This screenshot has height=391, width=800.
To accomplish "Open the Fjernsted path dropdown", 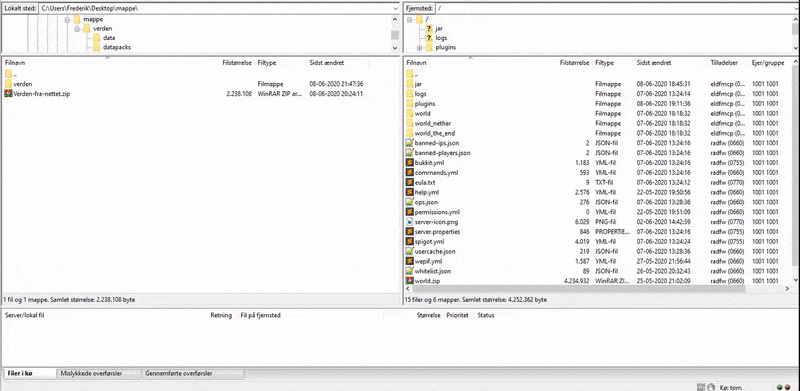I will pyautogui.click(x=795, y=8).
